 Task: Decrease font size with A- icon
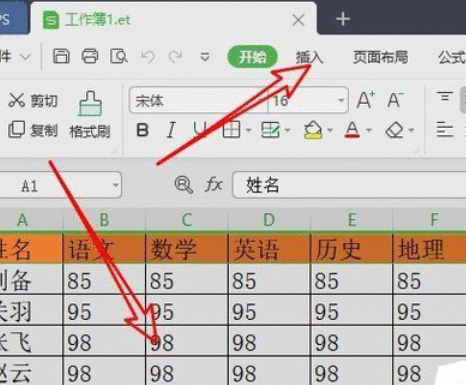(x=395, y=100)
